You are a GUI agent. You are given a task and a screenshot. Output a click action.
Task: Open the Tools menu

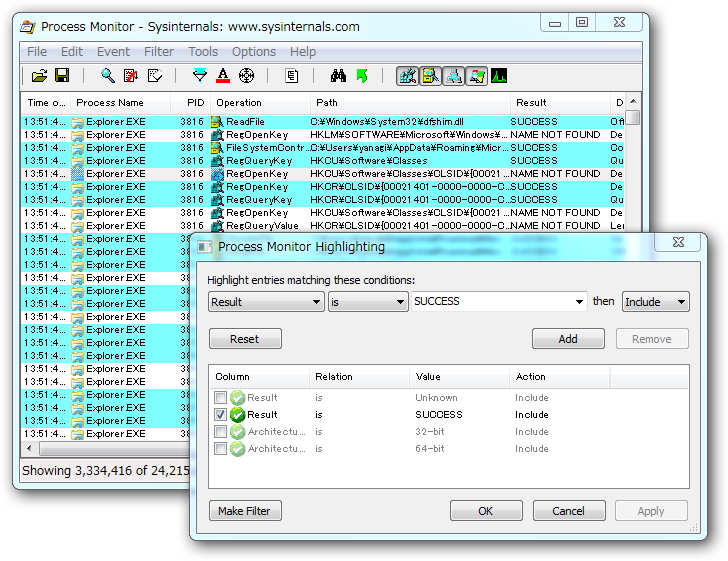pyautogui.click(x=203, y=52)
